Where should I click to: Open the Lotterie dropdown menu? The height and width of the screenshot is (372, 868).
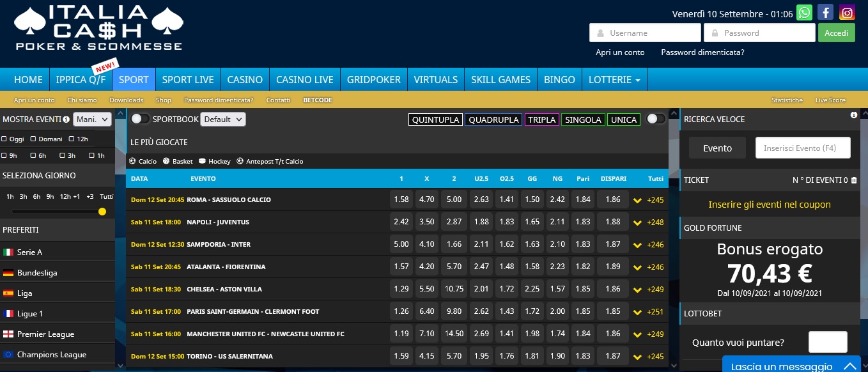pyautogui.click(x=614, y=80)
